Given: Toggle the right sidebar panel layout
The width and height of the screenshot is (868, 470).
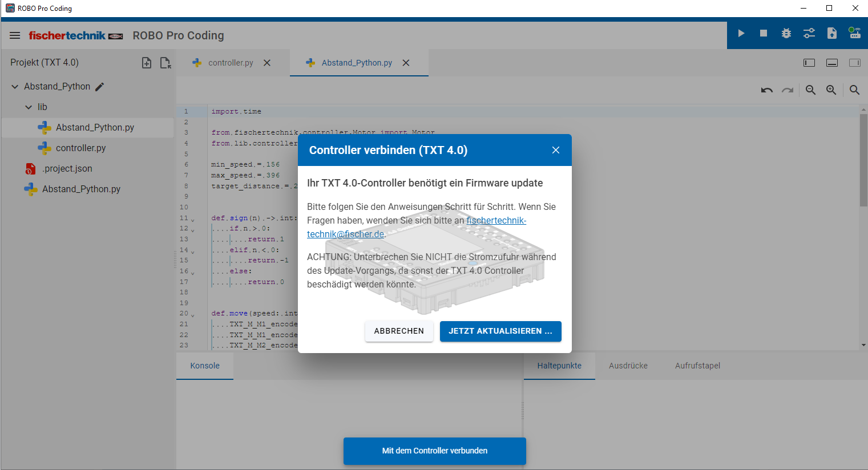Looking at the screenshot, I should pyautogui.click(x=854, y=63).
